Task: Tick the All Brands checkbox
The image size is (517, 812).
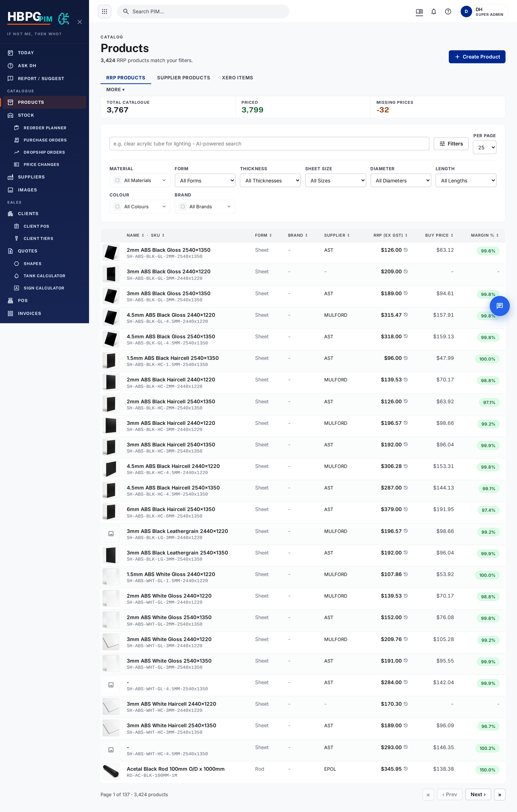Action: [183, 206]
